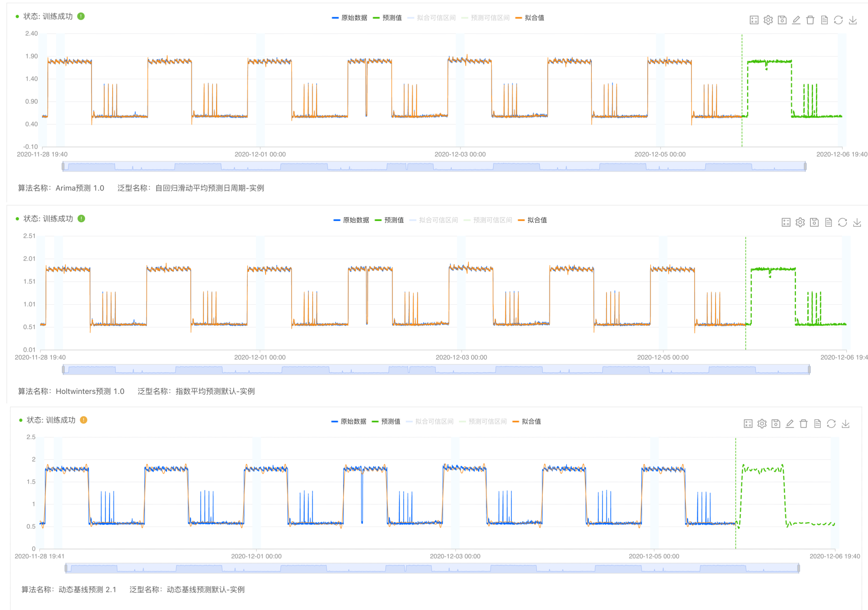Save the Arima chart with the floppy icon

pos(782,20)
